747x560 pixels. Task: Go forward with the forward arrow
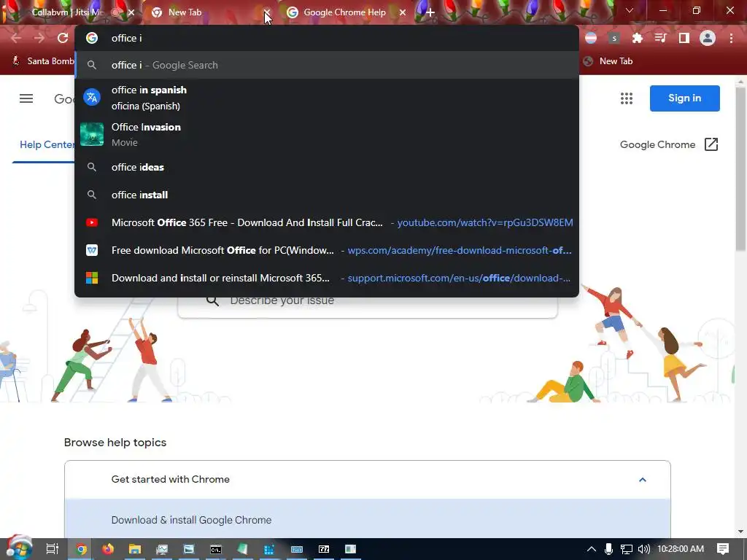point(39,38)
